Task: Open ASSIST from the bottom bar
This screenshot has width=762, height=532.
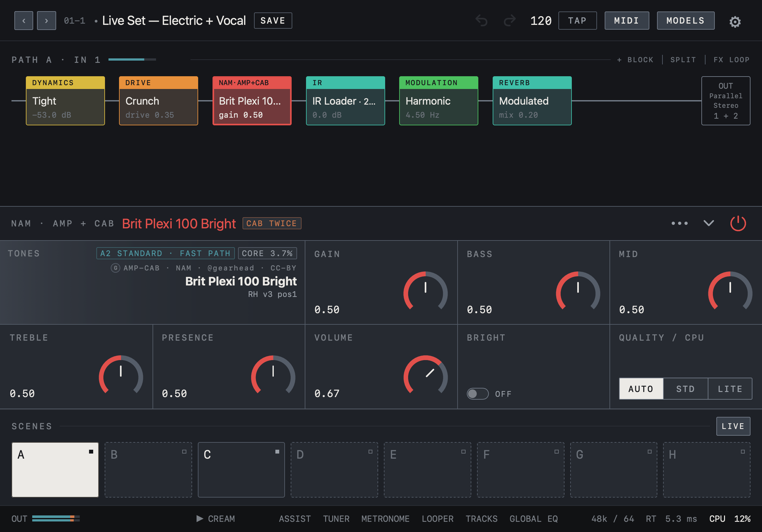Action: tap(295, 518)
